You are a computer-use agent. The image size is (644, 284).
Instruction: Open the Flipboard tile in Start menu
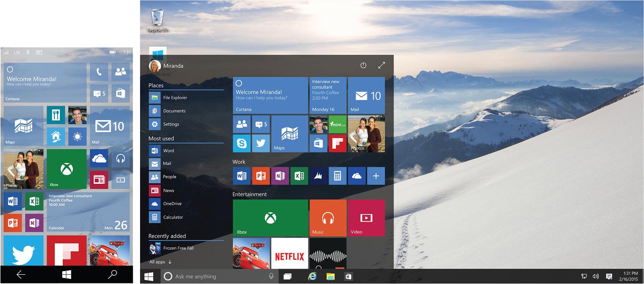tap(337, 143)
